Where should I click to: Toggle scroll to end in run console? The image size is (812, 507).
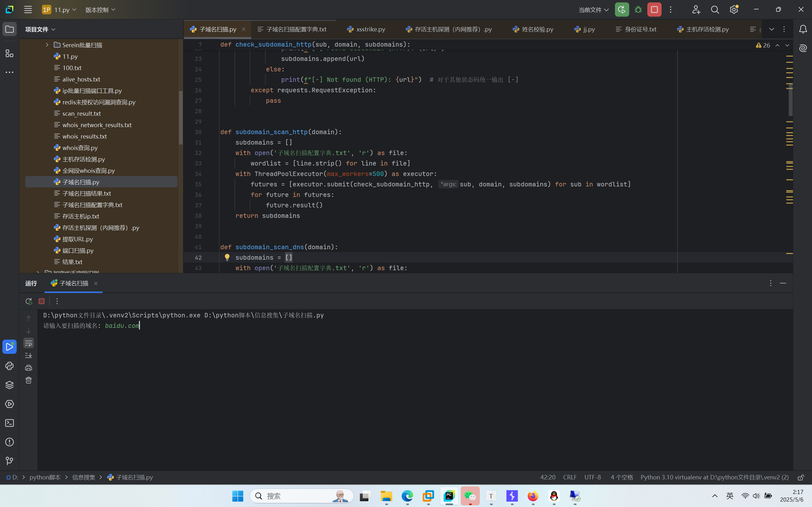click(29, 355)
